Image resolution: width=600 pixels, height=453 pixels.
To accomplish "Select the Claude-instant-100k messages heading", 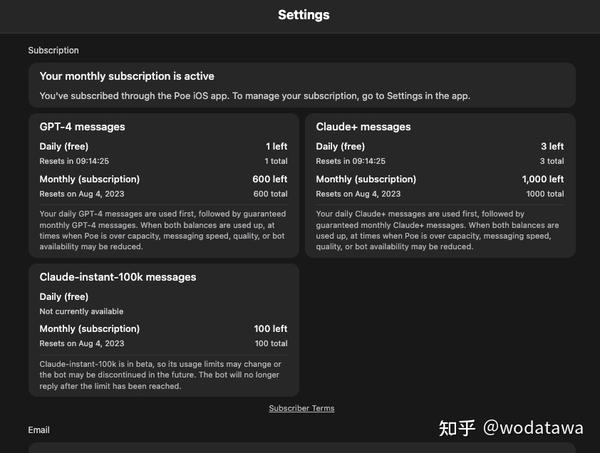I will coord(118,276).
